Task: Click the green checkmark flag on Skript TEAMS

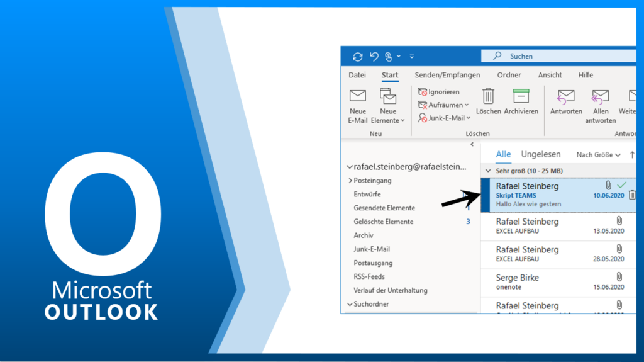Action: point(622,184)
